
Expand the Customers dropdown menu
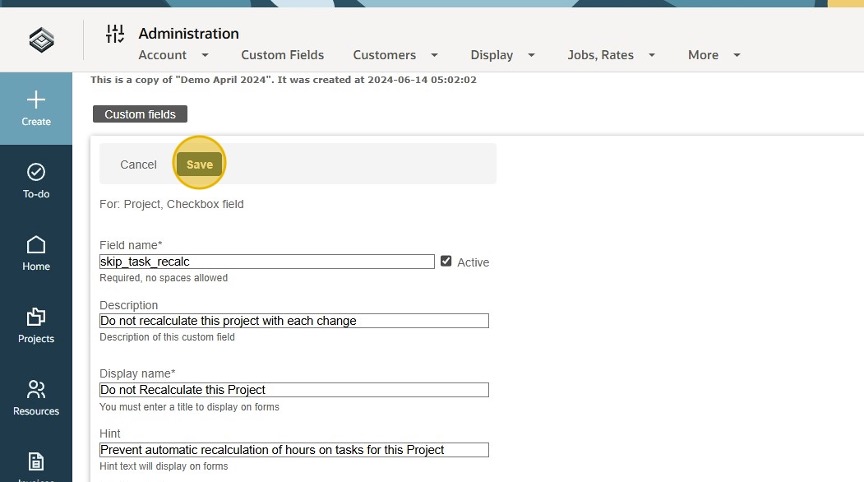click(x=396, y=55)
